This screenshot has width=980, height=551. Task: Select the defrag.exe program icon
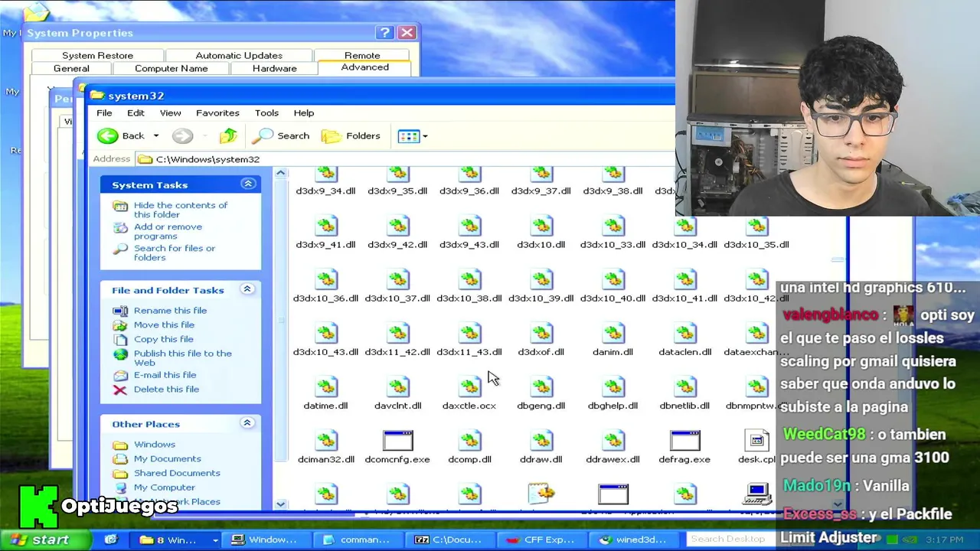pos(685,441)
